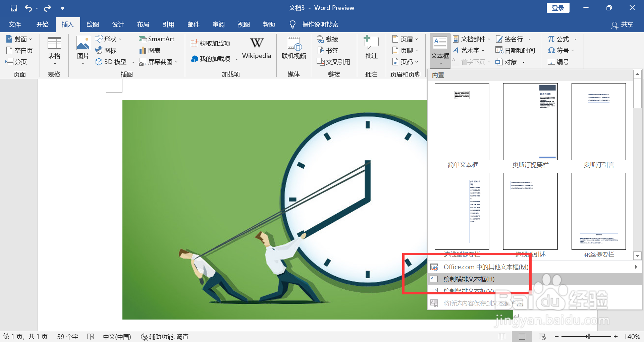Save the document 文档3

coord(13,8)
